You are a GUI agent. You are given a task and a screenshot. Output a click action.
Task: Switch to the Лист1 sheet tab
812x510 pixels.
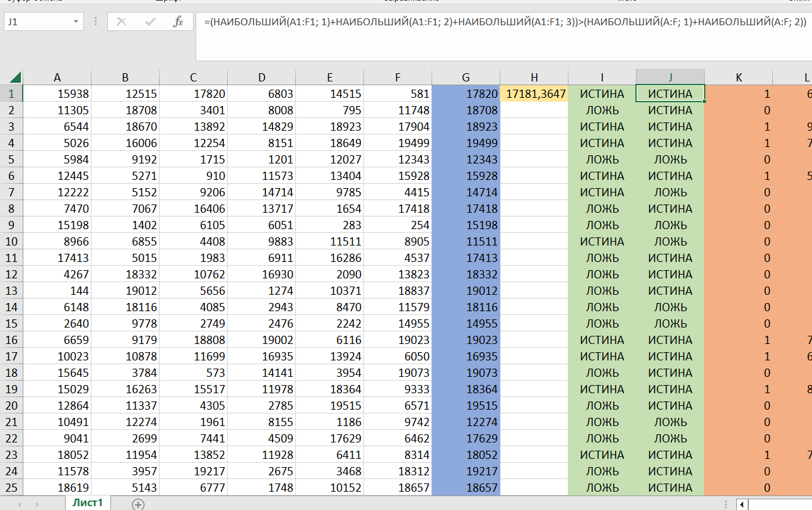tap(87, 503)
